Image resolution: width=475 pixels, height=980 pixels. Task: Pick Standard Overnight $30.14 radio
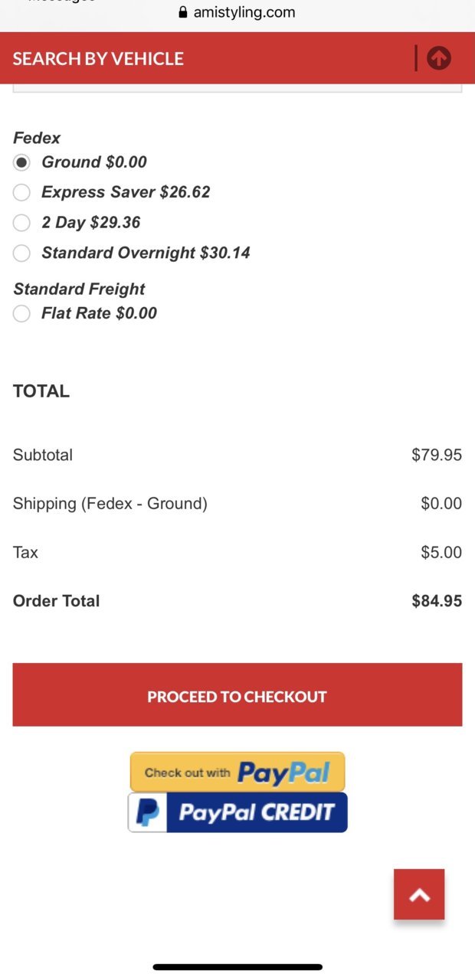coord(21,253)
